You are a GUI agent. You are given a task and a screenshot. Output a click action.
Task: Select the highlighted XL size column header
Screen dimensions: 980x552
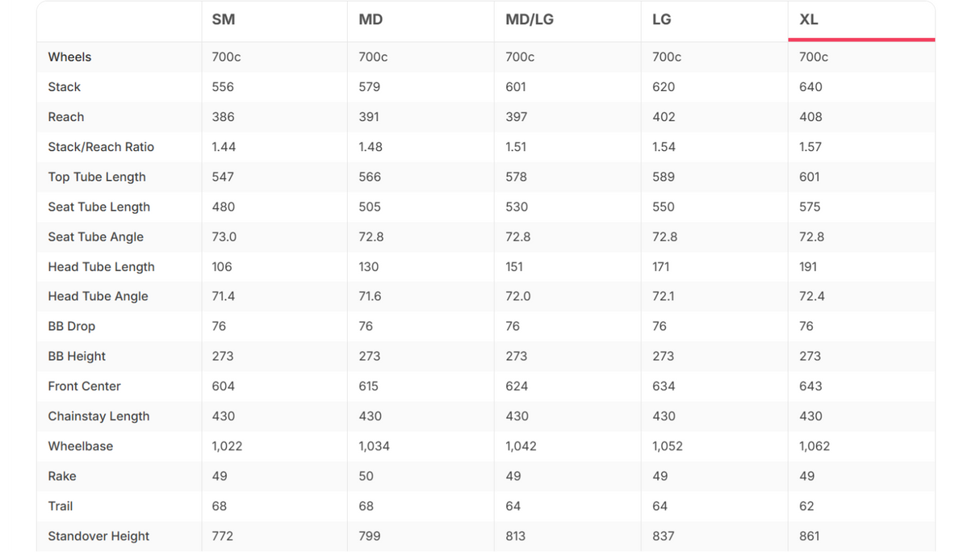(809, 19)
